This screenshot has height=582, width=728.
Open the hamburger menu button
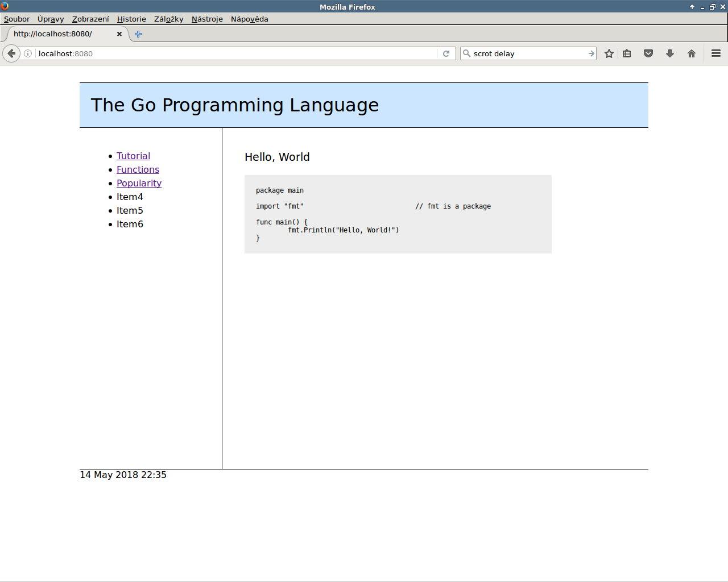click(716, 53)
